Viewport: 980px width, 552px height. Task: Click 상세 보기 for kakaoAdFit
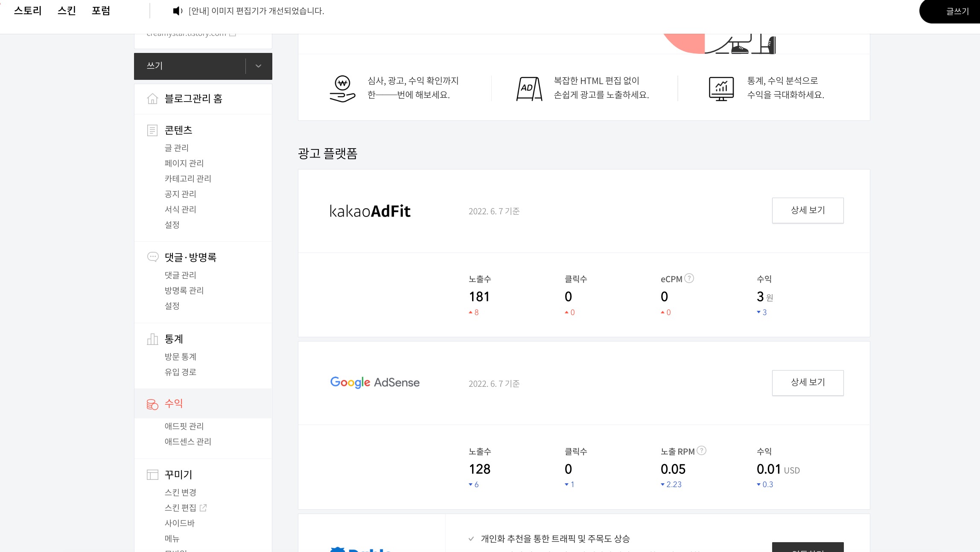808,210
